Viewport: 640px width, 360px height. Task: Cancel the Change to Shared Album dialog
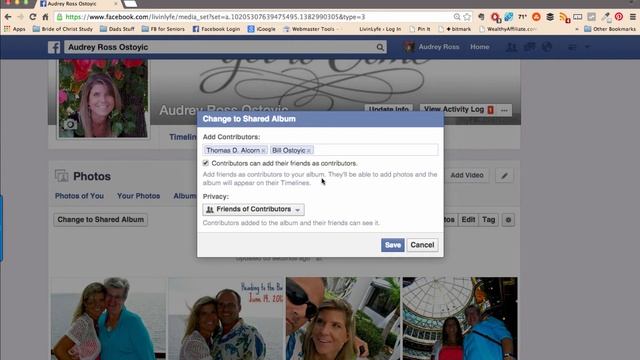pos(422,245)
